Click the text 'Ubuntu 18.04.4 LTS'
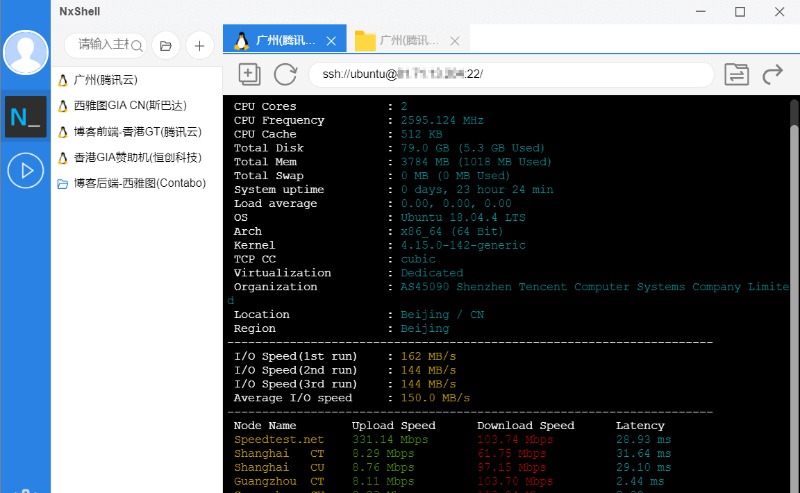Image resolution: width=800 pixels, height=493 pixels. tap(463, 217)
